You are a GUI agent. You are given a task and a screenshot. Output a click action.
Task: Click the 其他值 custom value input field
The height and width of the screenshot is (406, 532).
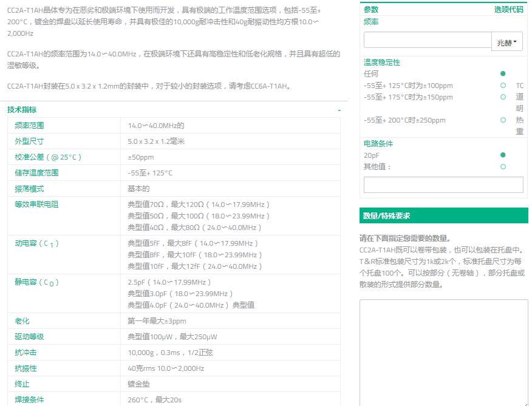point(443,184)
